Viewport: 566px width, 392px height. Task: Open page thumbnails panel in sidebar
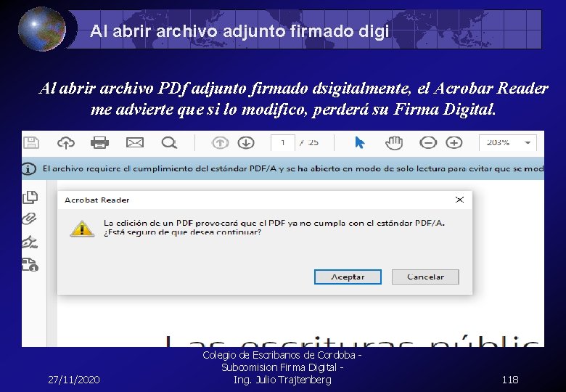[30, 197]
